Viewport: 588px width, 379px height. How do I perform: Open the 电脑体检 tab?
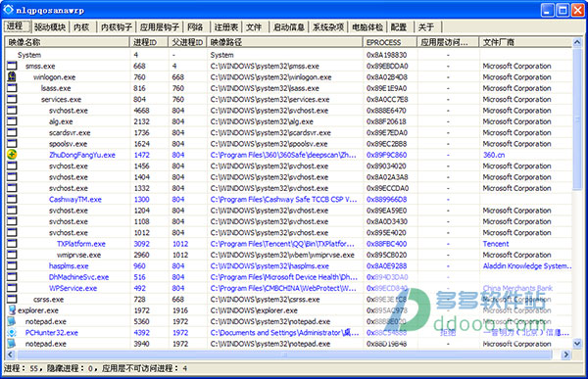click(367, 27)
